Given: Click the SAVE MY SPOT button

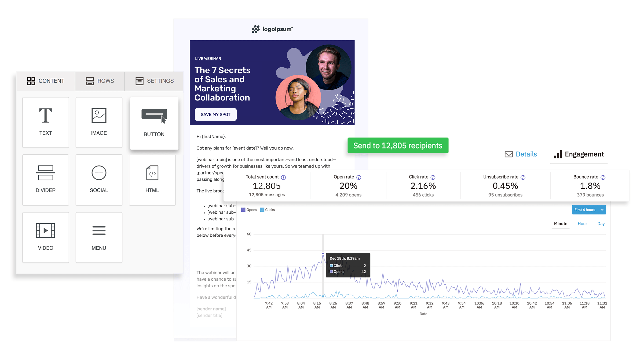Looking at the screenshot, I should 215,114.
